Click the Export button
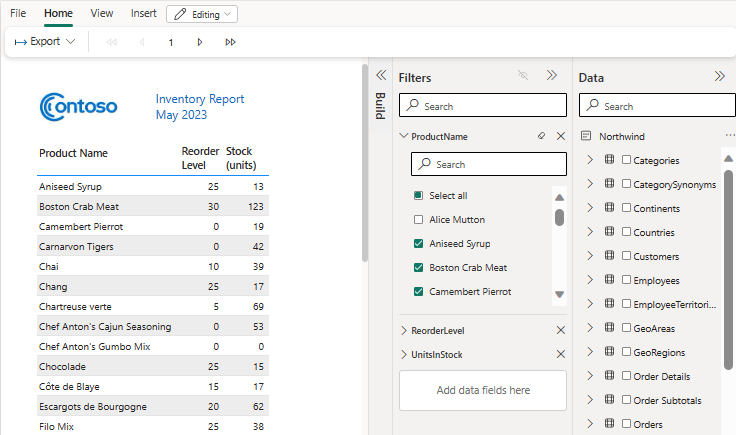Image resolution: width=736 pixels, height=435 pixels. (x=45, y=42)
